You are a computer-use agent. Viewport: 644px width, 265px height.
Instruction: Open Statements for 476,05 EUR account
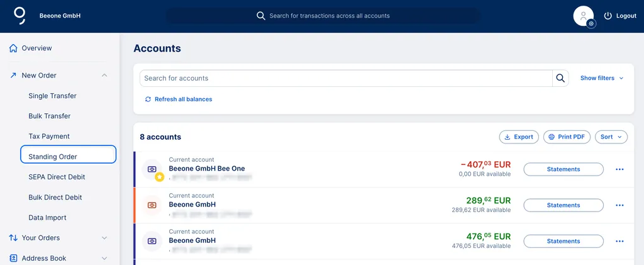click(x=563, y=241)
